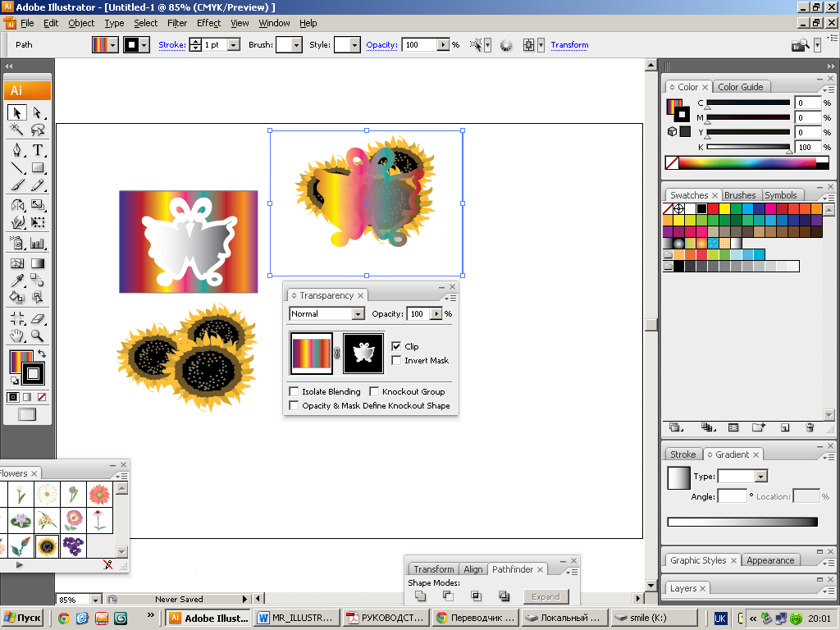Click the Expand button in Pathfinder
Viewport: 840px width, 630px height.
546,597
